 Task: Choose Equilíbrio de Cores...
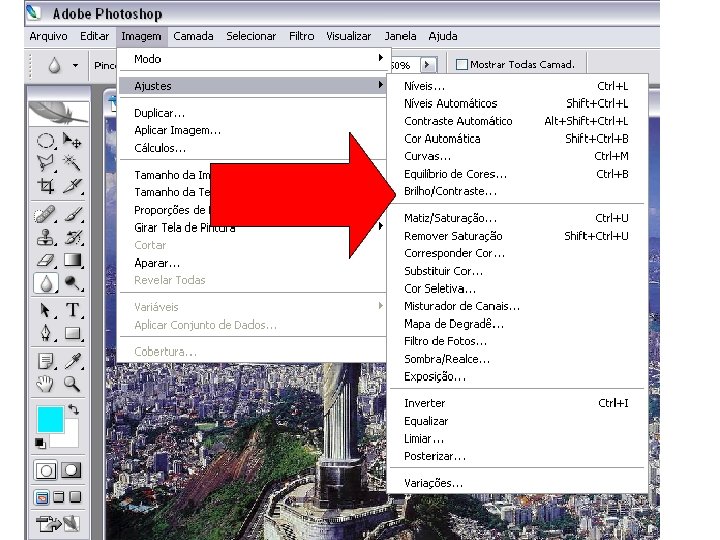tap(518, 174)
